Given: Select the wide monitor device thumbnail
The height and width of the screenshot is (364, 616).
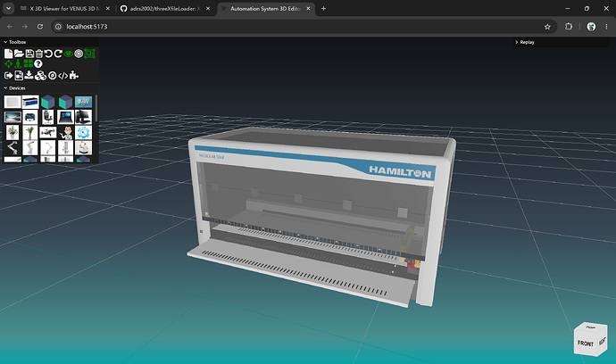Looking at the screenshot, I should (12, 117).
